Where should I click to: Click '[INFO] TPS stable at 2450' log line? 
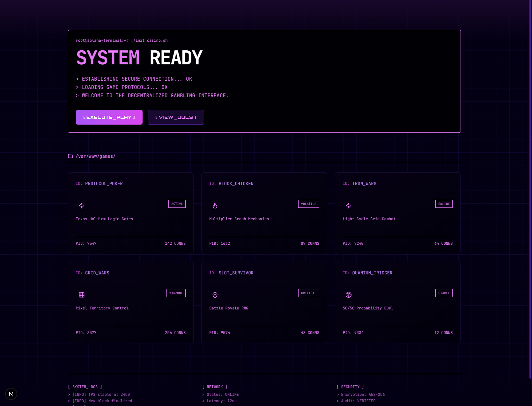[99, 395]
